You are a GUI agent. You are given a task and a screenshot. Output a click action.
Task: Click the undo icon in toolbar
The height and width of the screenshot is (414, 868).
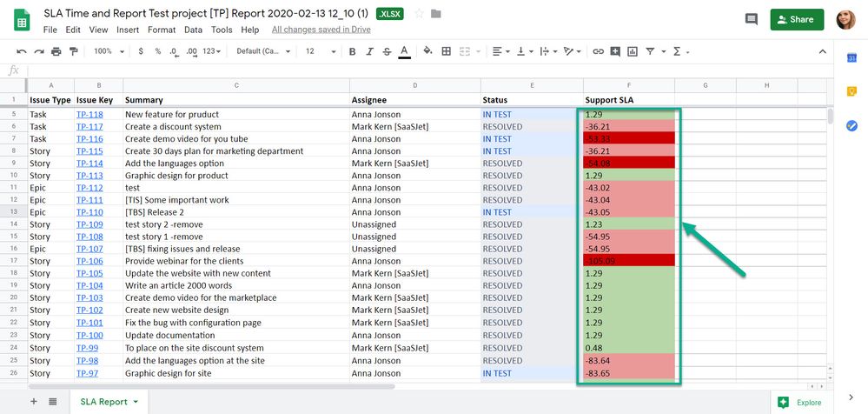click(21, 51)
